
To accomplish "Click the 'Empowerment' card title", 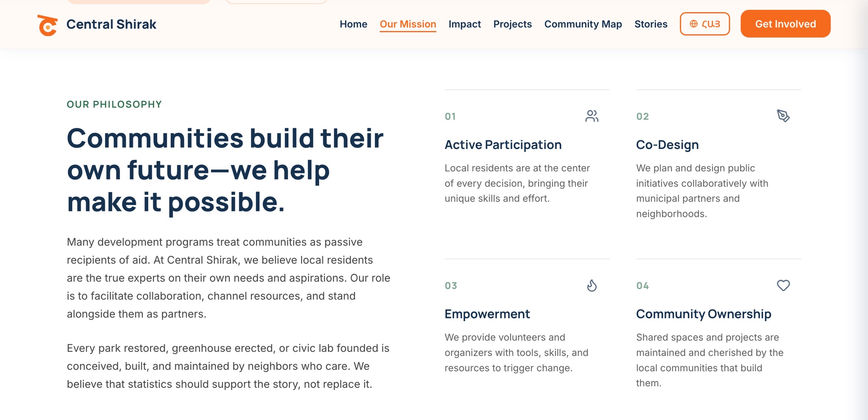I will pos(487,314).
